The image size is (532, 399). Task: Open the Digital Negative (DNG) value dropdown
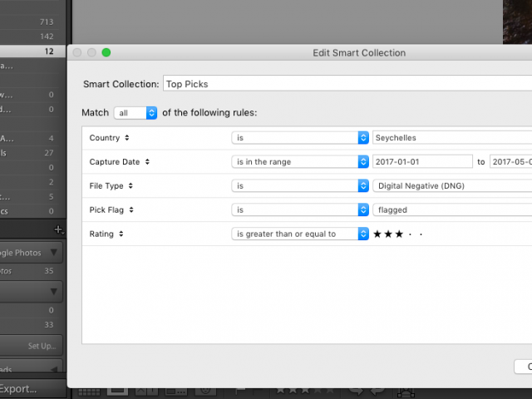[x=452, y=186]
